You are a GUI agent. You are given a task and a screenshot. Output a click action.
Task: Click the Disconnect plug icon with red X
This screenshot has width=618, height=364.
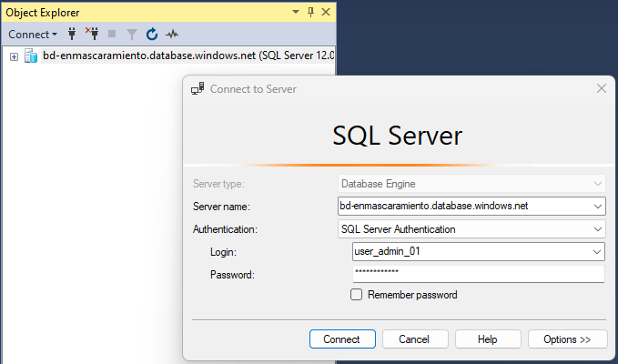coord(92,35)
